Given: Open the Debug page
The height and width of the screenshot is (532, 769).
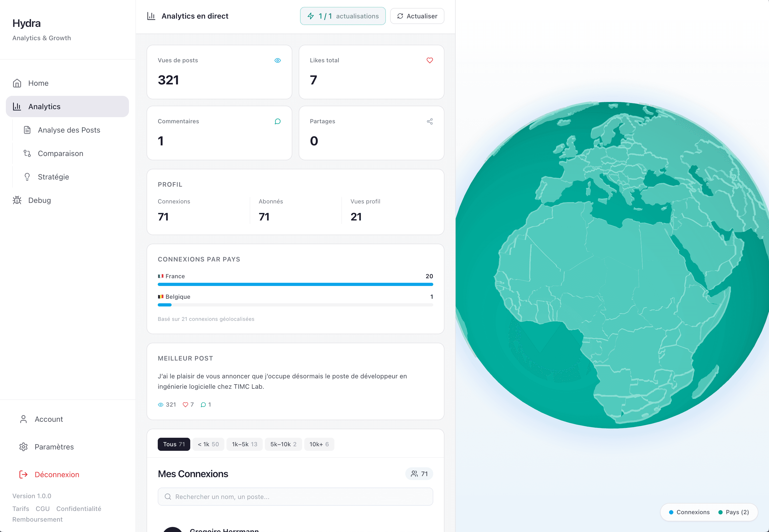Looking at the screenshot, I should [67, 200].
